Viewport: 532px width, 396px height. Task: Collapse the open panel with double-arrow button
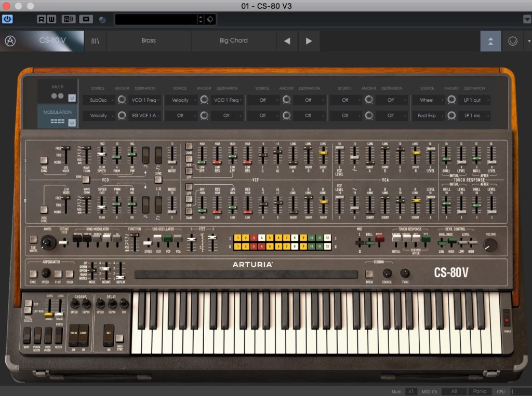coord(490,41)
